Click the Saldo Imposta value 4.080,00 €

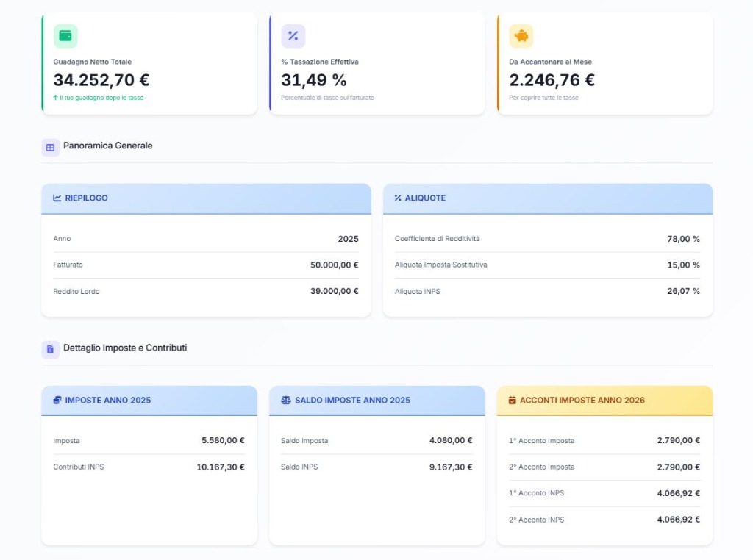pyautogui.click(x=450, y=440)
